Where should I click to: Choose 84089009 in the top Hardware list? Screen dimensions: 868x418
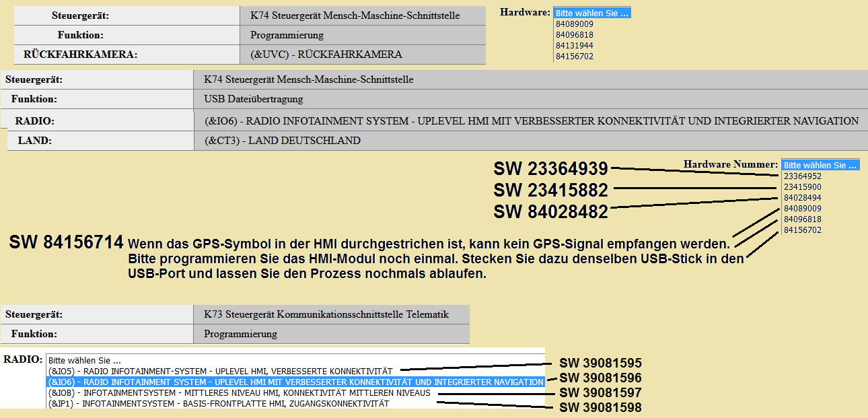[574, 24]
